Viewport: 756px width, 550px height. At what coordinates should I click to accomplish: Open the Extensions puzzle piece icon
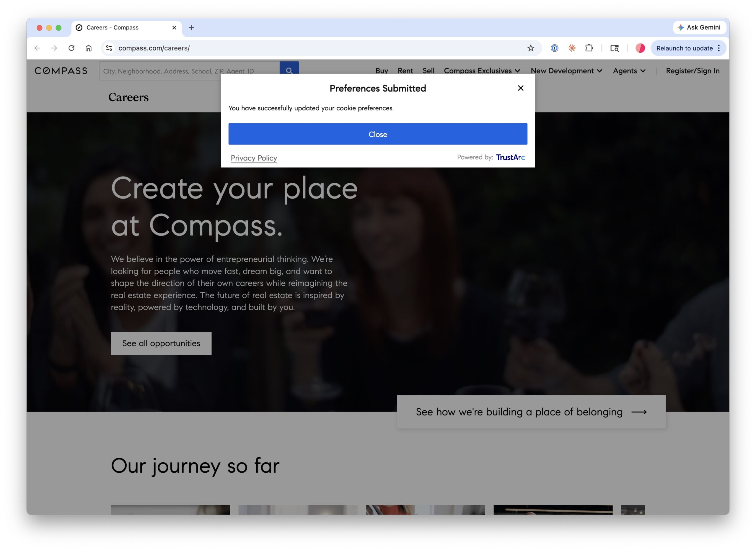pyautogui.click(x=589, y=48)
